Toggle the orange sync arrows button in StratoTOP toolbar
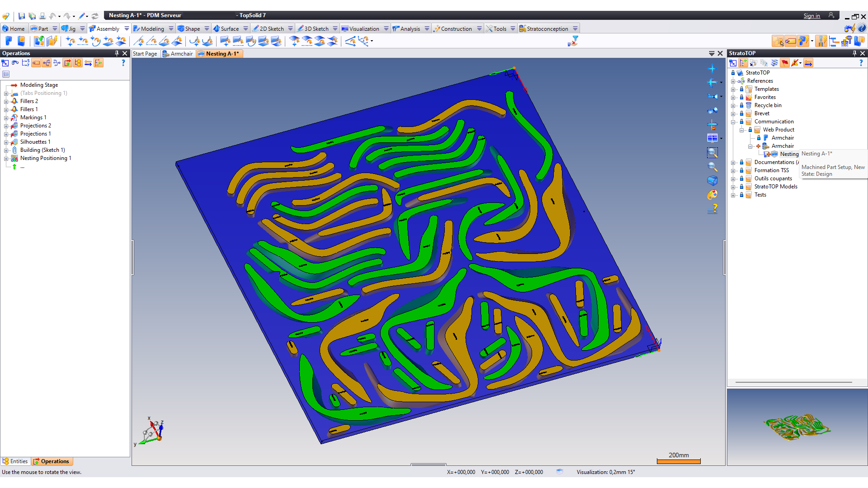The image size is (868, 488). pyautogui.click(x=808, y=63)
